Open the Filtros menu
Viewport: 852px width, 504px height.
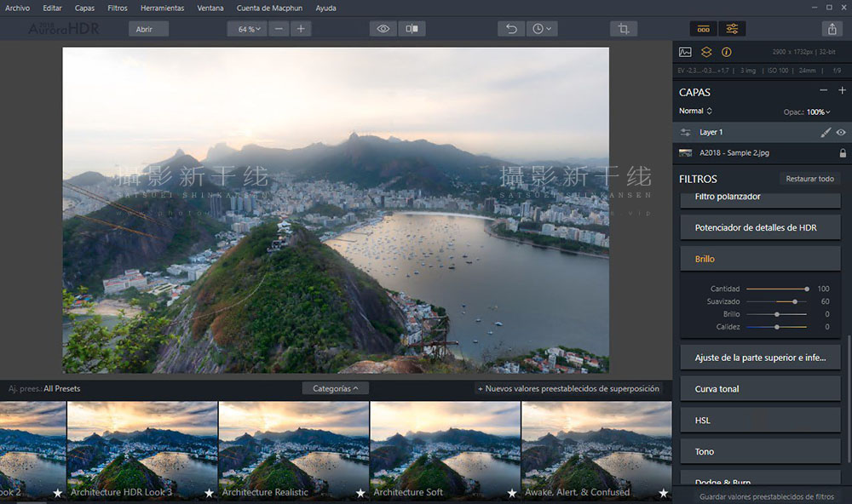tap(118, 9)
